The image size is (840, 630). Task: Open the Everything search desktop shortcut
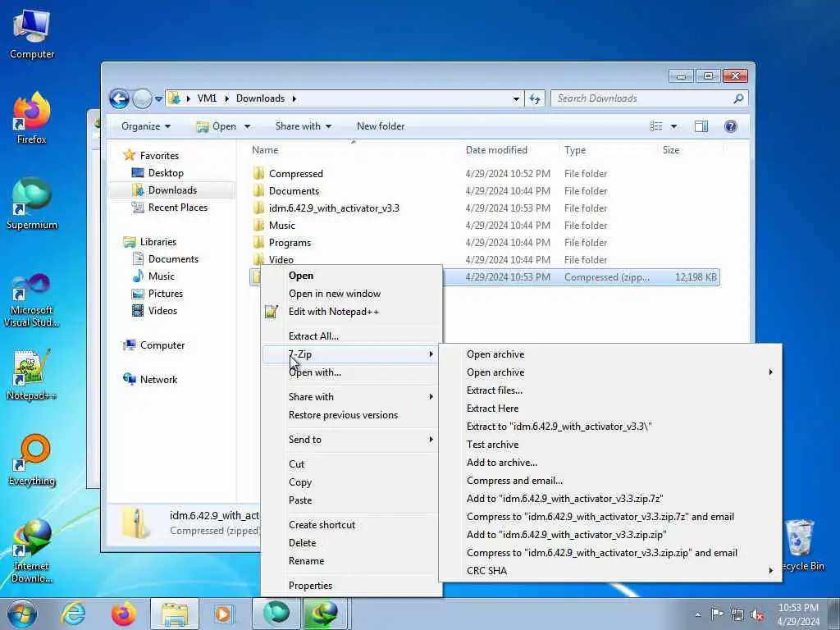[x=32, y=459]
